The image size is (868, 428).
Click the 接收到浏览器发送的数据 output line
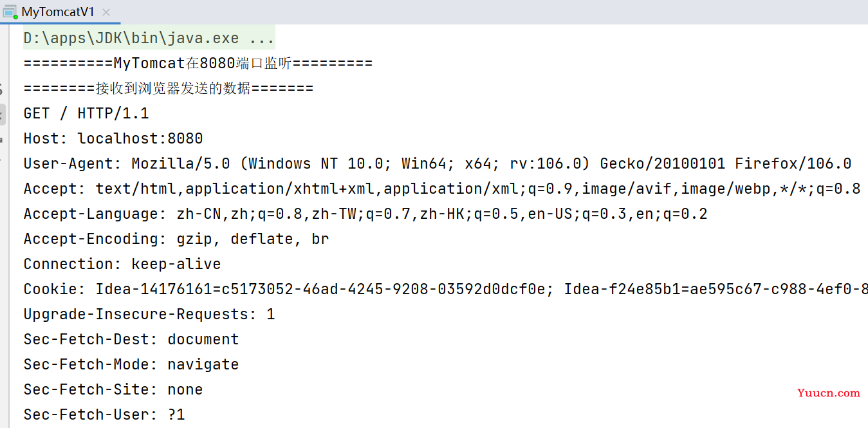169,89
